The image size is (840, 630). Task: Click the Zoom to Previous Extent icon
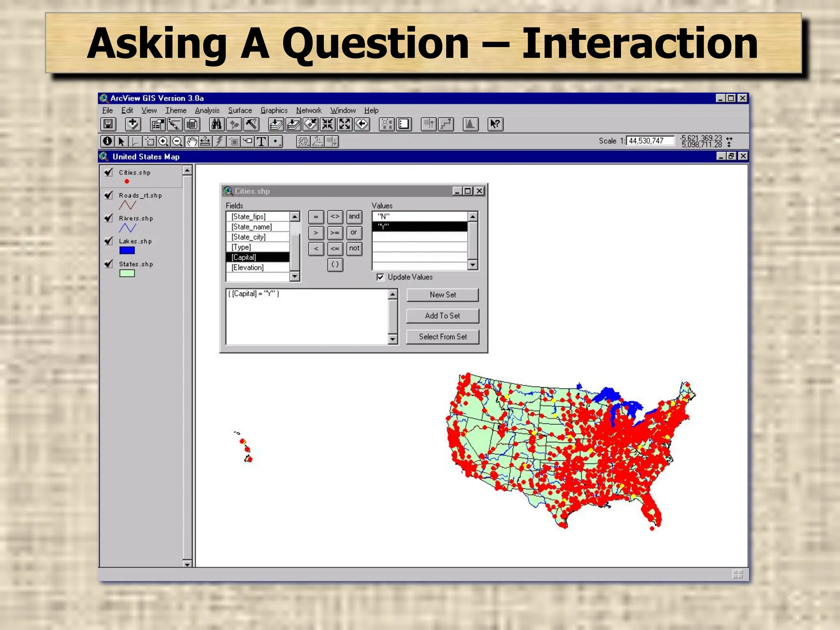click(362, 124)
